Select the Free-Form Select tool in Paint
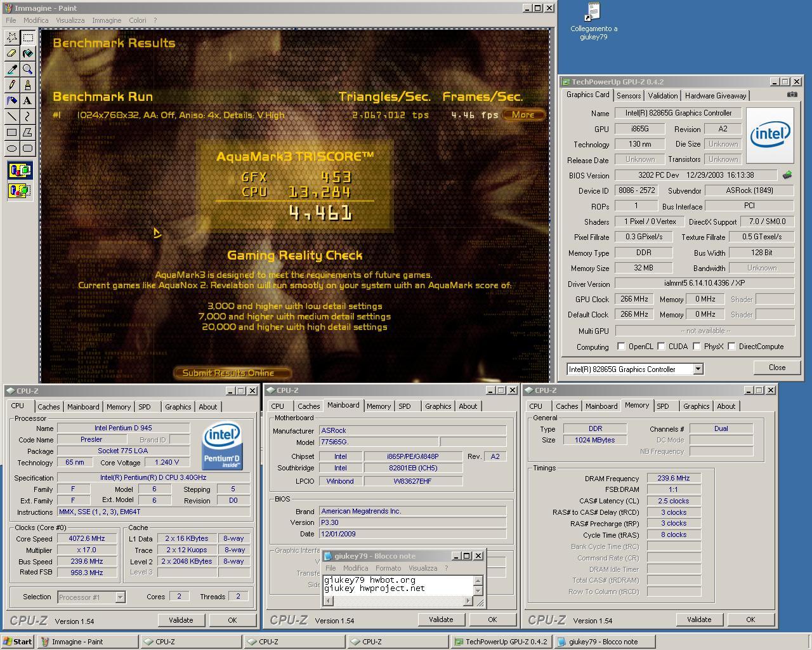 click(x=12, y=37)
